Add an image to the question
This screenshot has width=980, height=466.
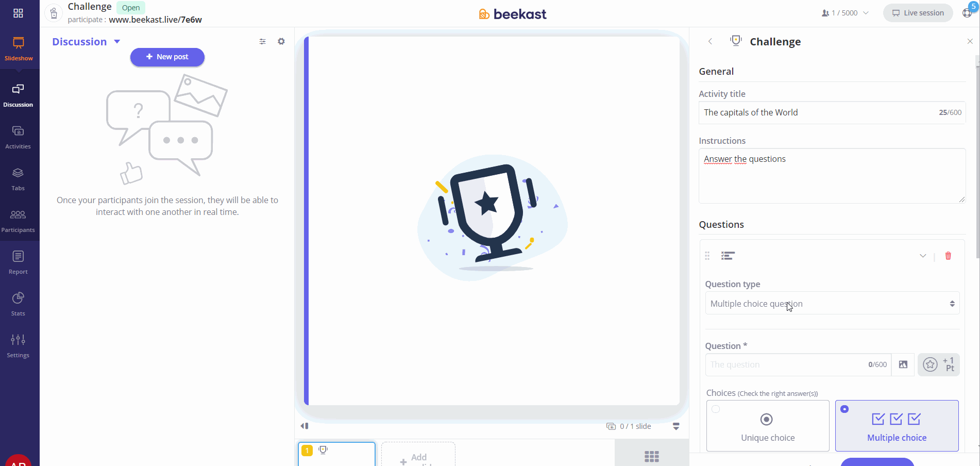(903, 364)
